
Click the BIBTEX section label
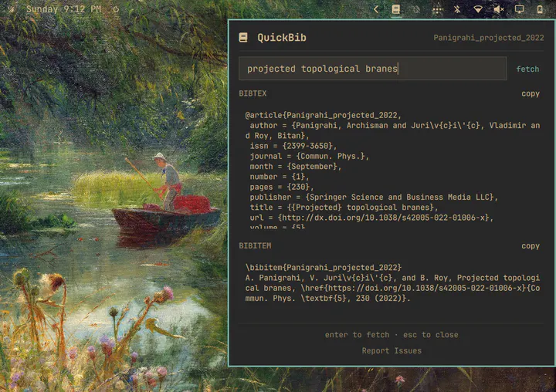(253, 93)
